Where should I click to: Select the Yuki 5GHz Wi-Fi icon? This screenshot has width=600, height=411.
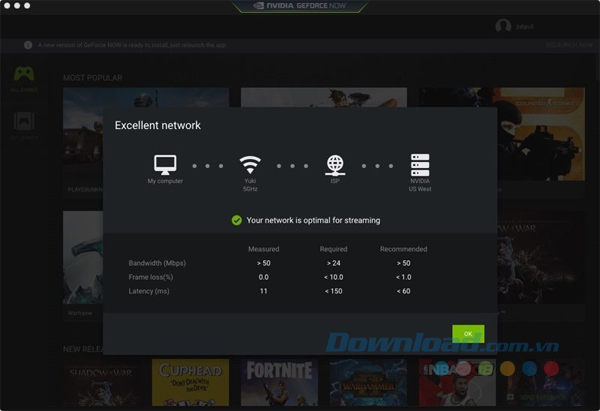(x=250, y=165)
